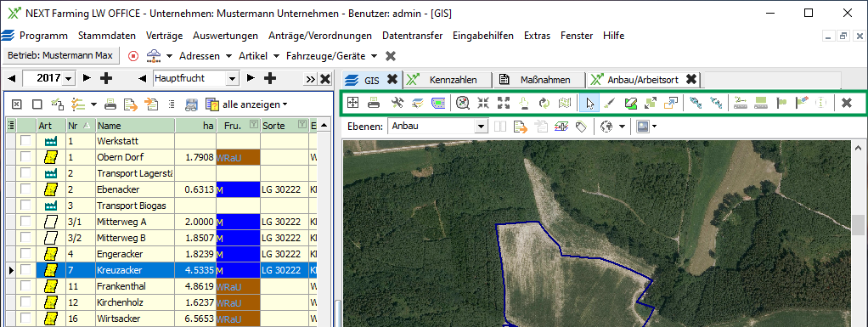Click the brown WRaU cell for Obern Dorf
This screenshot has height=327, width=868.
pyautogui.click(x=239, y=158)
